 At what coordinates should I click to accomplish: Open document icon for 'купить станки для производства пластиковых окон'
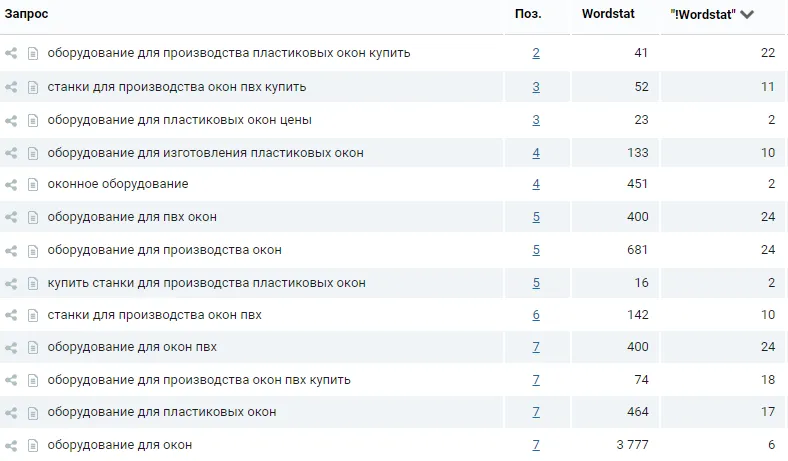tap(33, 283)
